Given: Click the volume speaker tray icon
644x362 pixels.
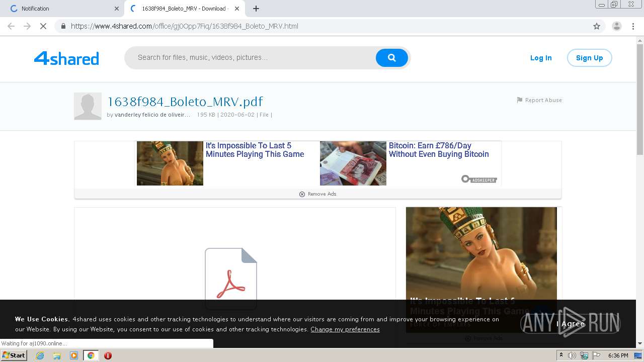Looking at the screenshot, I should click(572, 355).
